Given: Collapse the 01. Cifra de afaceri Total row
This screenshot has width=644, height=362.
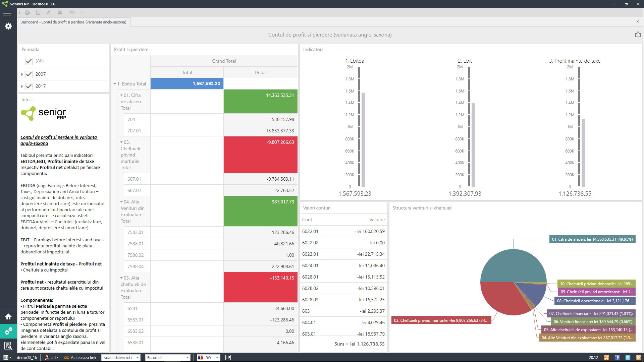Looking at the screenshot, I should [x=121, y=95].
